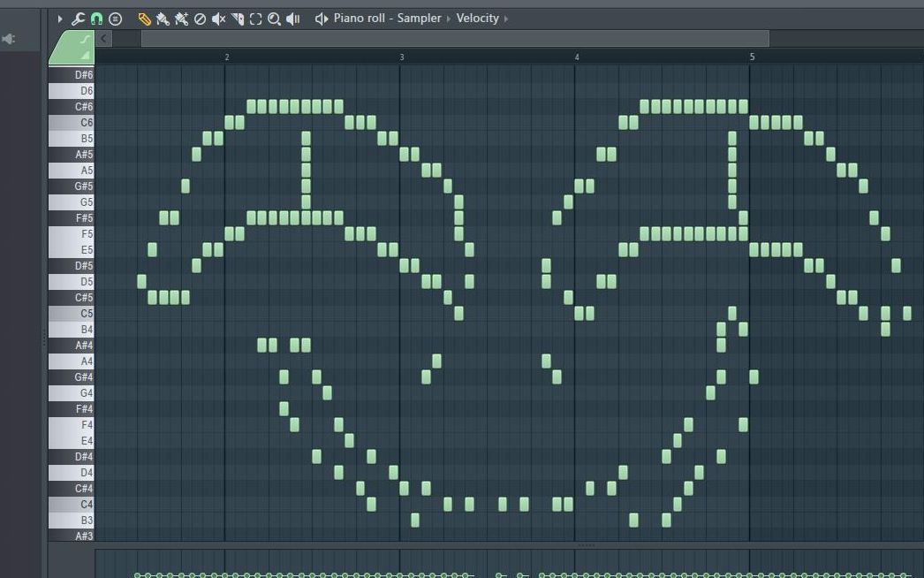
Task: Preview the F4 piano key
Action: point(72,425)
